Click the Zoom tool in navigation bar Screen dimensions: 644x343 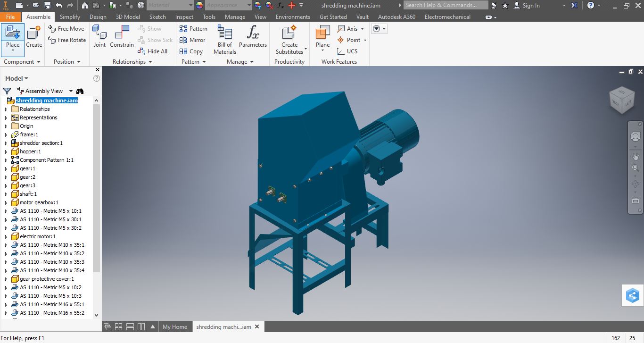(x=636, y=168)
